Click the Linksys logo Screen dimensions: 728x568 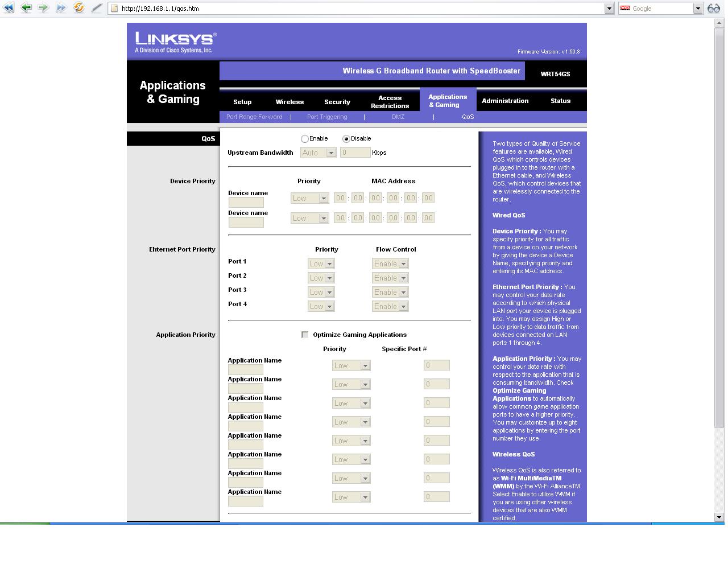(x=176, y=42)
